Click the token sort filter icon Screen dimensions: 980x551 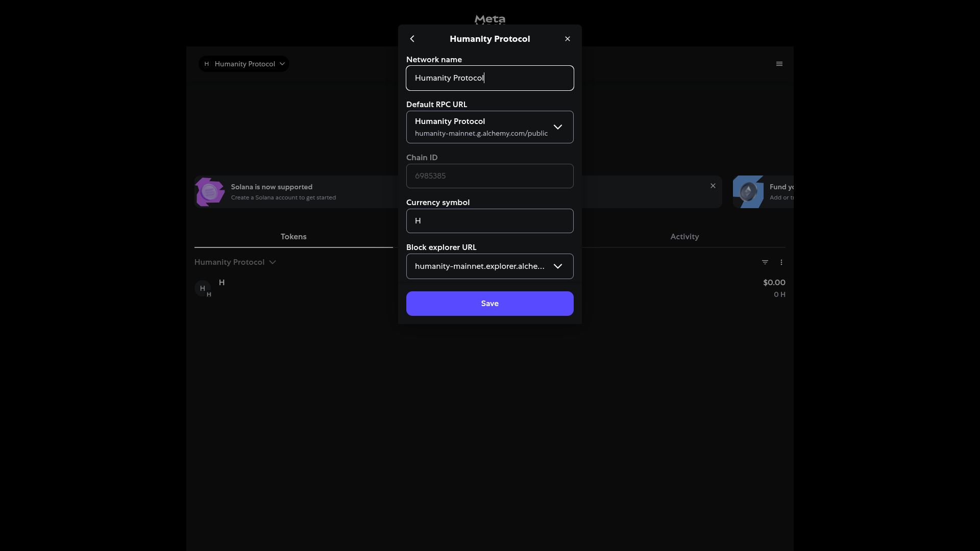point(765,262)
